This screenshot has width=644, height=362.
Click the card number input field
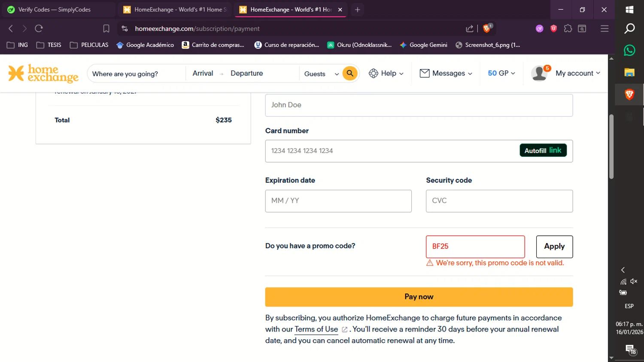[419, 151]
